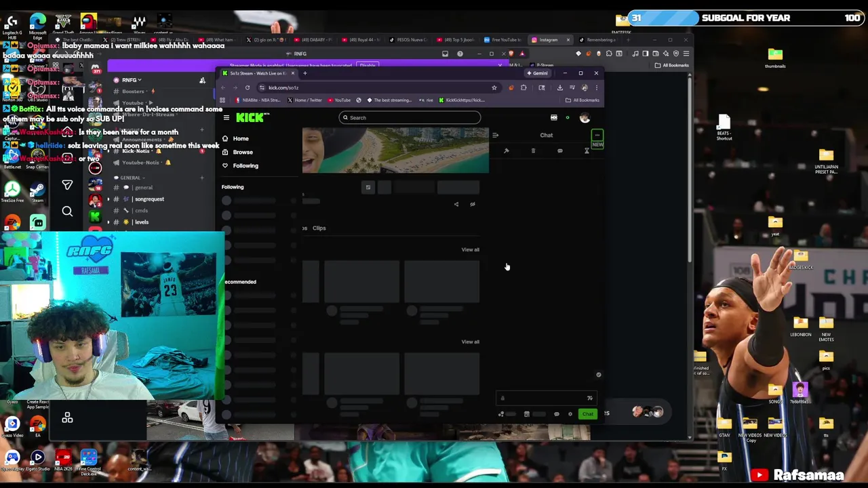Open the cmds Discord channel
Viewport: 868px width, 488px height.
coord(141,211)
